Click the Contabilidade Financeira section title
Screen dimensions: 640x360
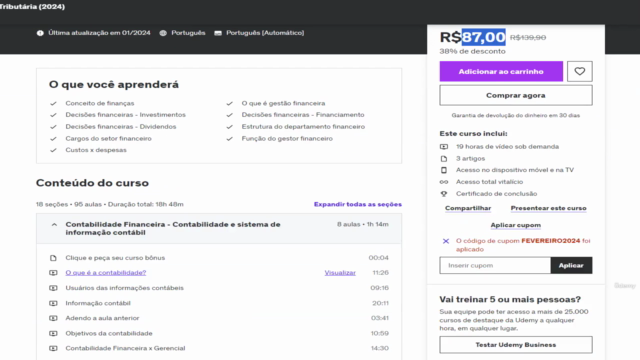(173, 229)
